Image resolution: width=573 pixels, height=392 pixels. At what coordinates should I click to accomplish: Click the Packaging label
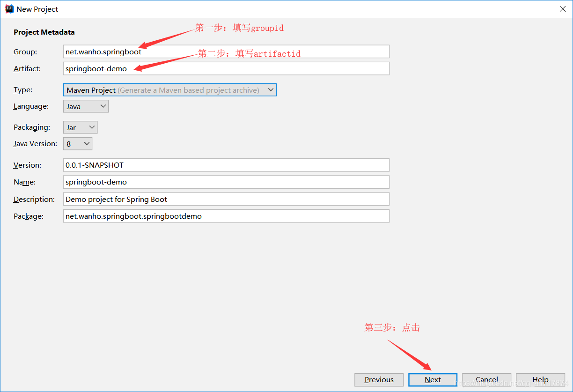click(32, 127)
